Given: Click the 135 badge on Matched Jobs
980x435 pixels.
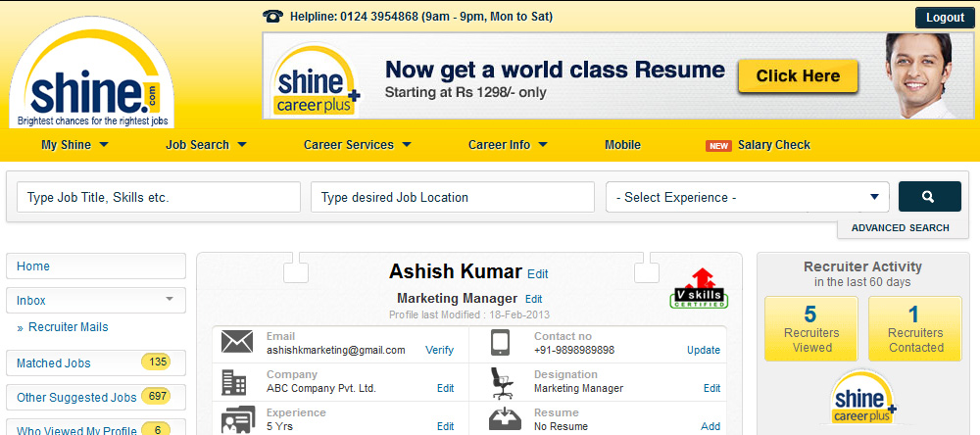Looking at the screenshot, I should point(156,362).
